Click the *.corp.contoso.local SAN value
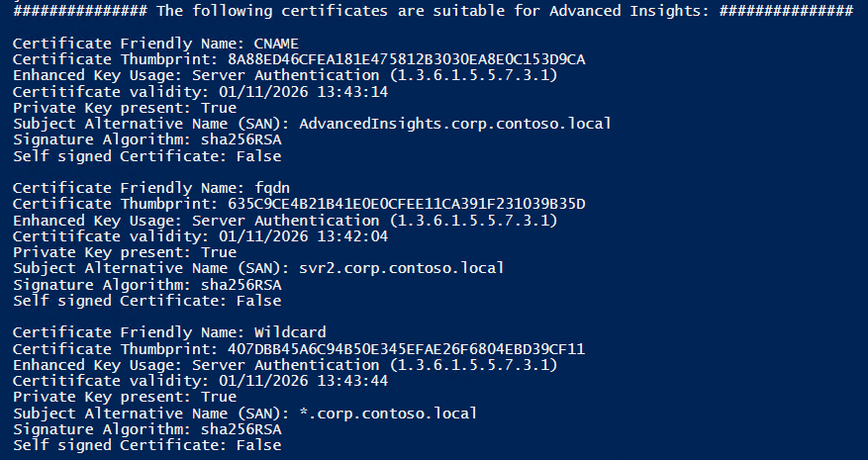The image size is (868, 460). point(388,413)
